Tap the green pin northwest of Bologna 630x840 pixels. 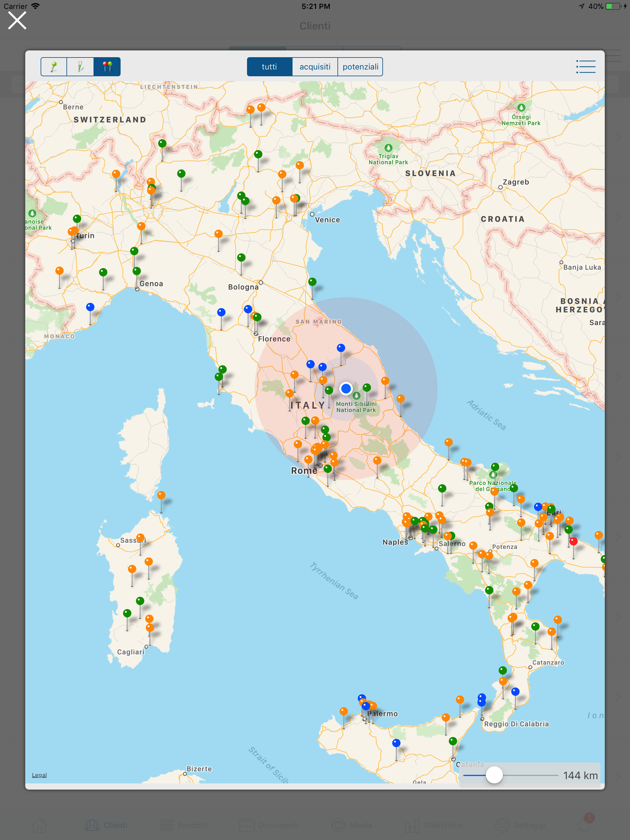[241, 257]
